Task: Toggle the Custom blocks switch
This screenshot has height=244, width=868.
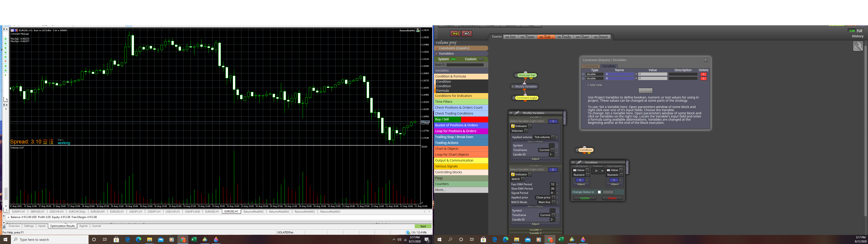Action: pos(481,59)
